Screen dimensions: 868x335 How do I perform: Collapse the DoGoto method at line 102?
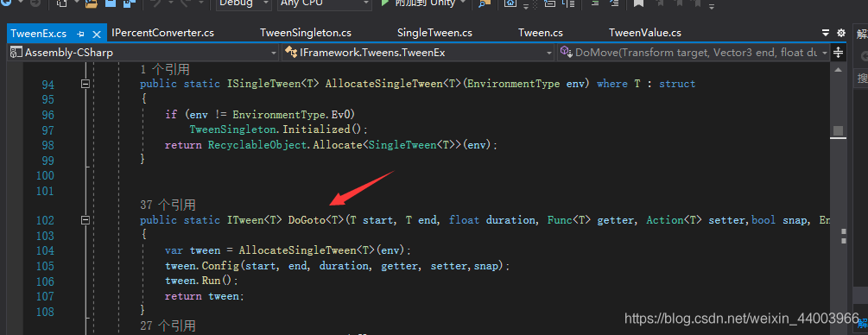tap(86, 220)
